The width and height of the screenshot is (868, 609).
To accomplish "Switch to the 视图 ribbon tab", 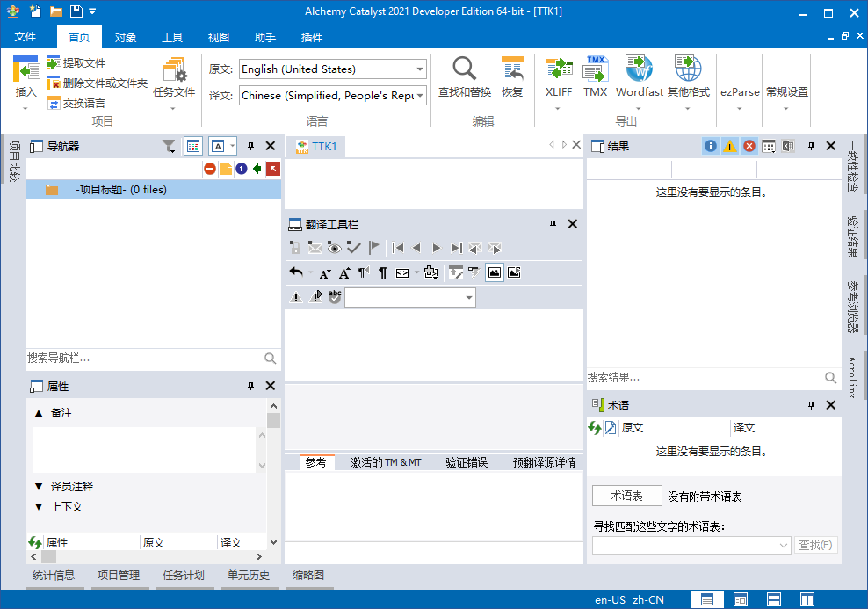I will pyautogui.click(x=219, y=37).
